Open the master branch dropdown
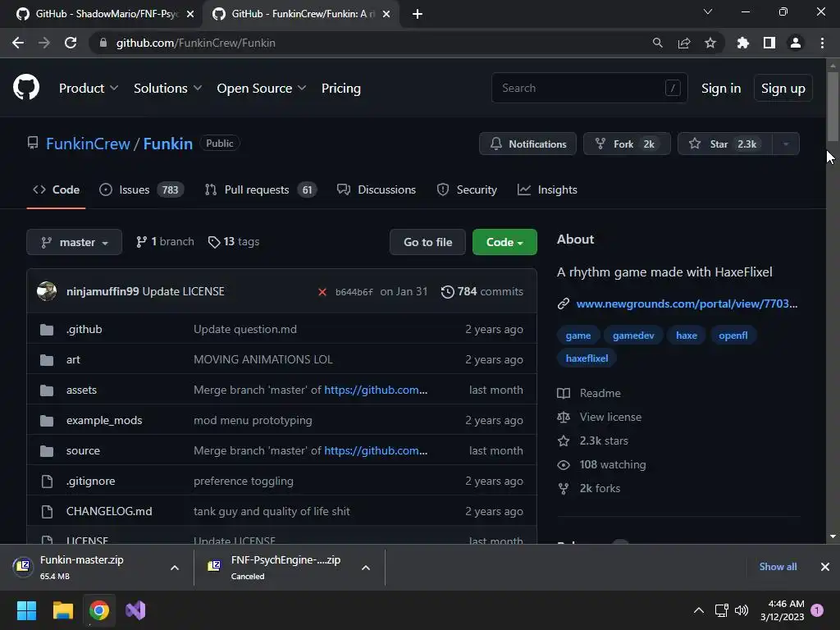 coord(75,242)
